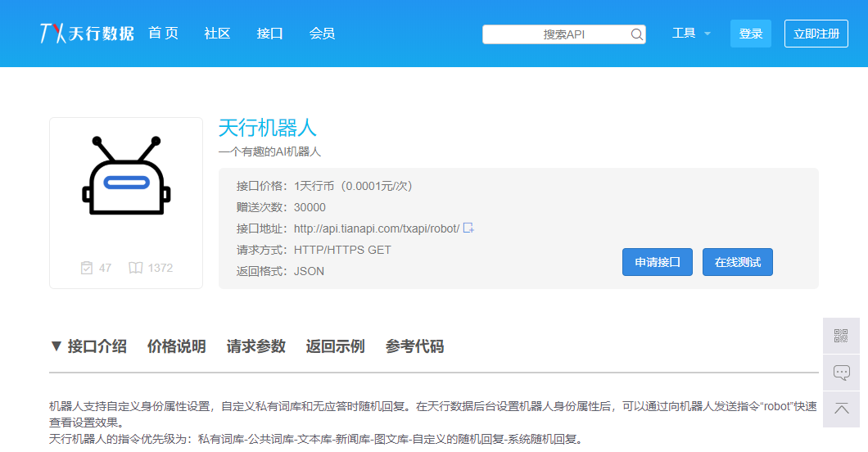Go to 首页 in navigation
868x452 pixels.
coord(163,34)
